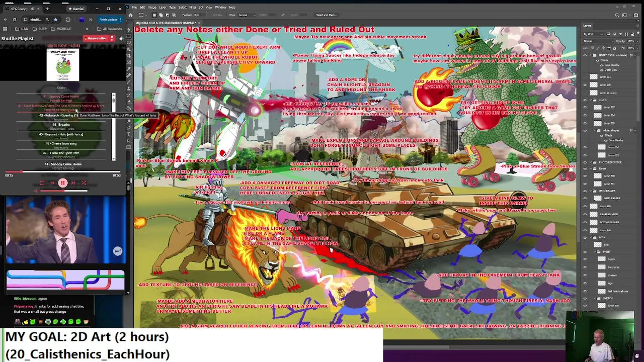Filter layers by type layers (T icon)
Viewport: 644px width, 362px height.
(620, 34)
